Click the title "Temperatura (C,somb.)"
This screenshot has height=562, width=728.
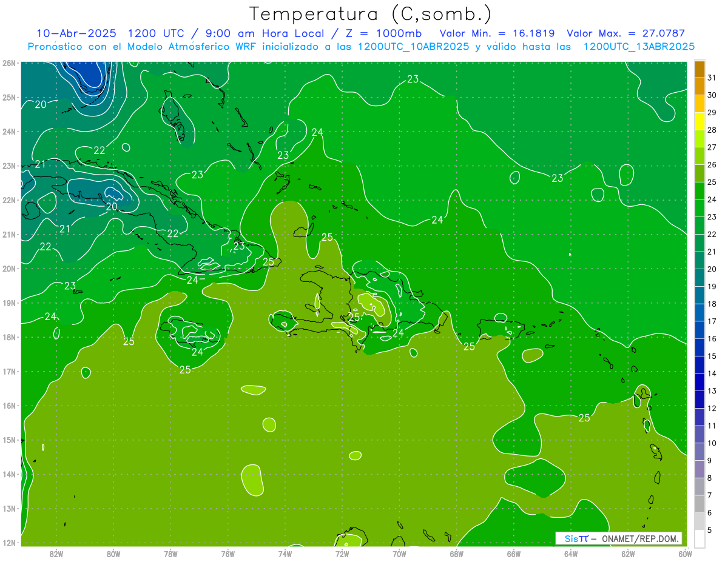pos(371,14)
